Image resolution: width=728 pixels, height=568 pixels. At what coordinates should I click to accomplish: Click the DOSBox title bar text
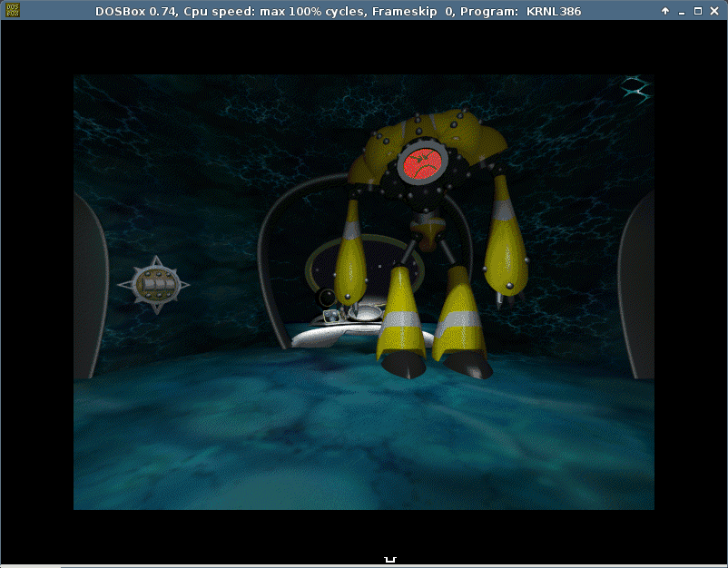click(338, 11)
